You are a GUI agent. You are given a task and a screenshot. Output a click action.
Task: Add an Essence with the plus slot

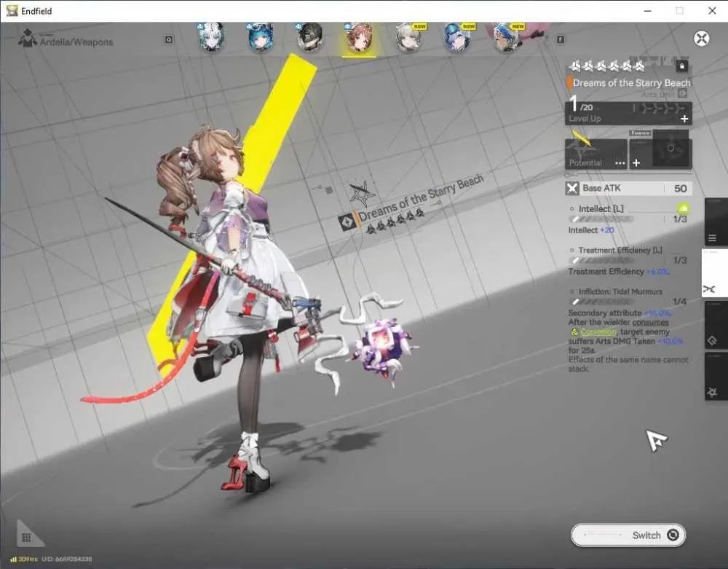click(x=636, y=163)
